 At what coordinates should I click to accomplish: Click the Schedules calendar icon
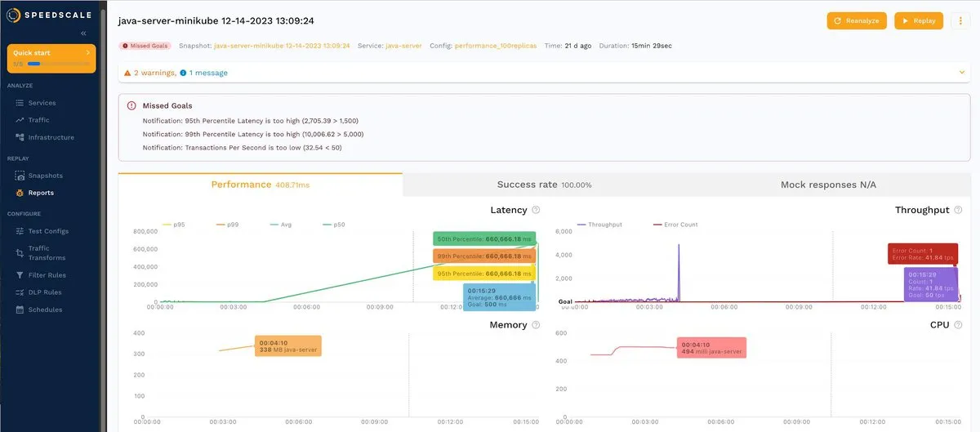pyautogui.click(x=20, y=310)
